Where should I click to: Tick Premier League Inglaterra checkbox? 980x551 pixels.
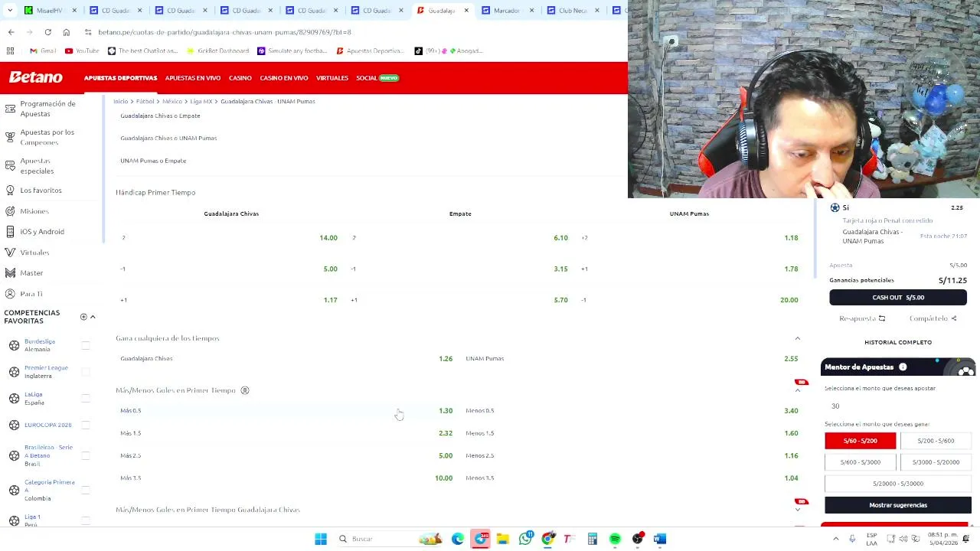(86, 372)
